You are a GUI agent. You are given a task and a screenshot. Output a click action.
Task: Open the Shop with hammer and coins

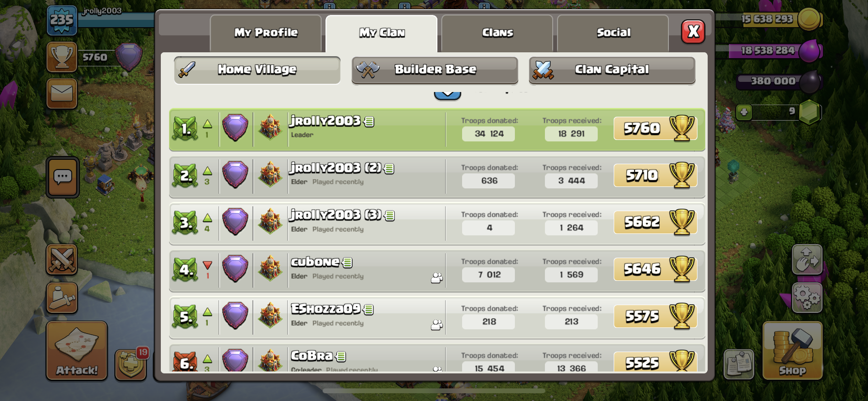[792, 351]
